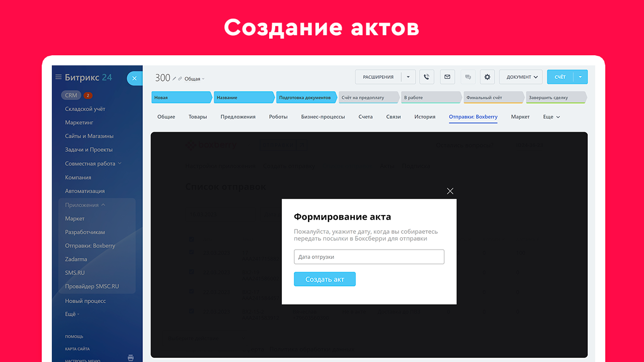Open the Документ dropdown

[521, 77]
